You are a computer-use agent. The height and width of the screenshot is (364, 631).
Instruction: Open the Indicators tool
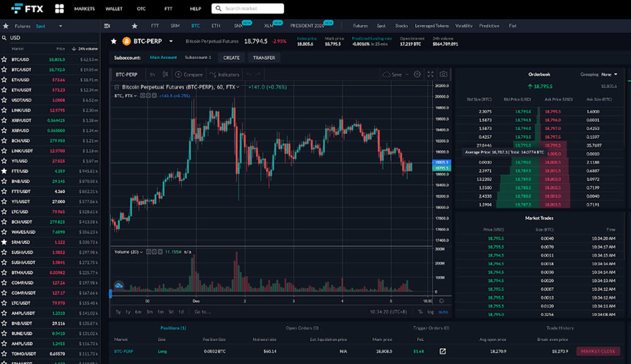coord(225,74)
